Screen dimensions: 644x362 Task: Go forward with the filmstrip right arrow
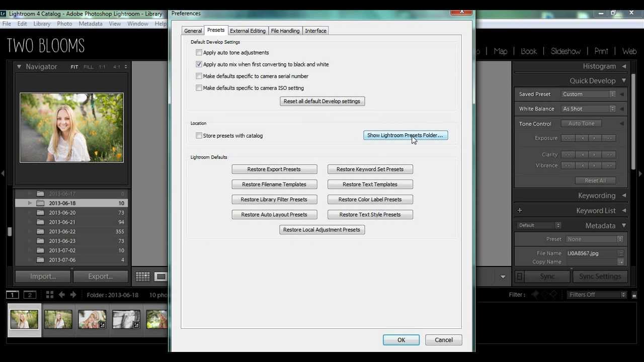click(x=73, y=295)
